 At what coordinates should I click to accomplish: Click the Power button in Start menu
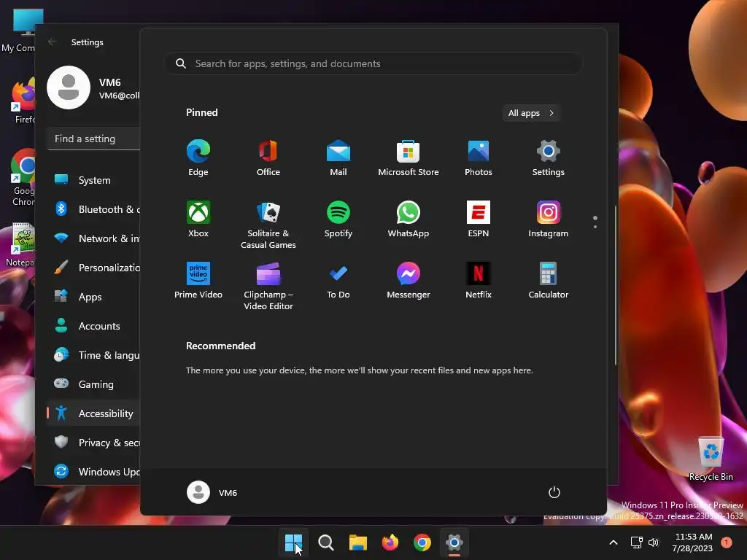554,492
